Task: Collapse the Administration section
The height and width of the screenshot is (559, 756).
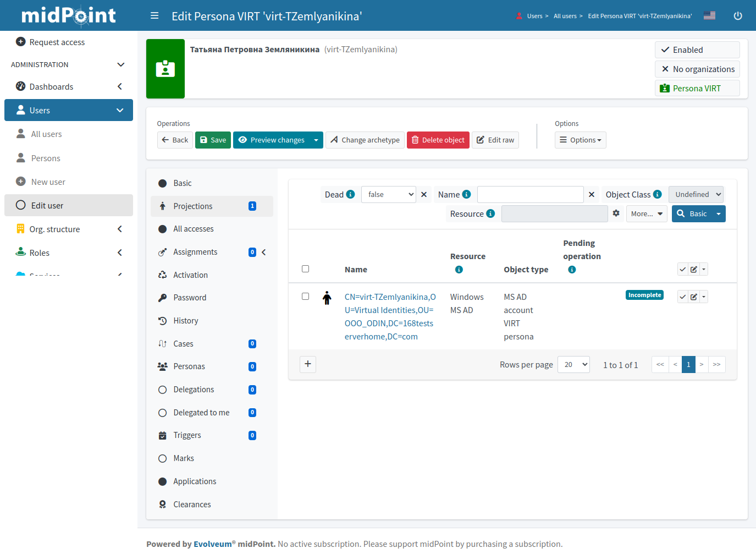Action: (x=121, y=64)
